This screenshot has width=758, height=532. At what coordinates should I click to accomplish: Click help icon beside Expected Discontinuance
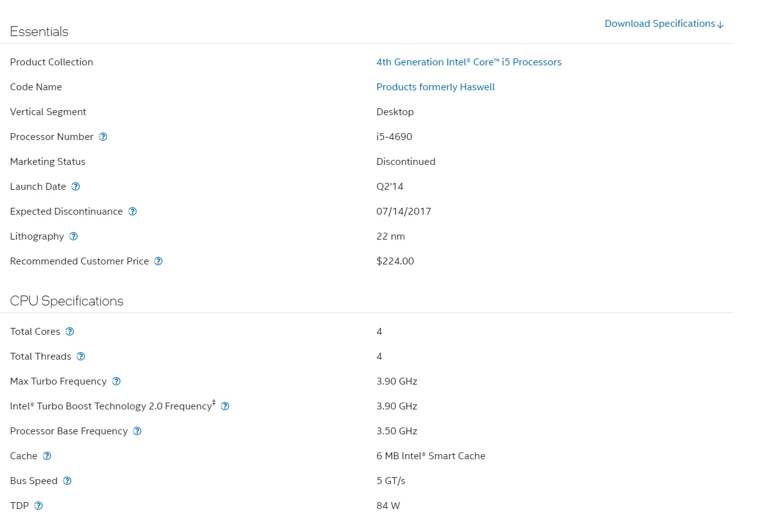pyautogui.click(x=133, y=212)
